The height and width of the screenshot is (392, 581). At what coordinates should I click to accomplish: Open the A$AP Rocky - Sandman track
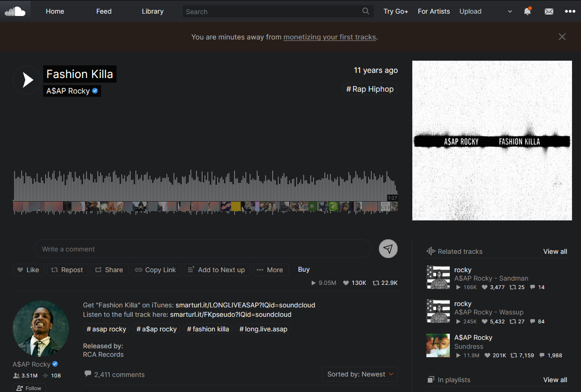(x=491, y=278)
